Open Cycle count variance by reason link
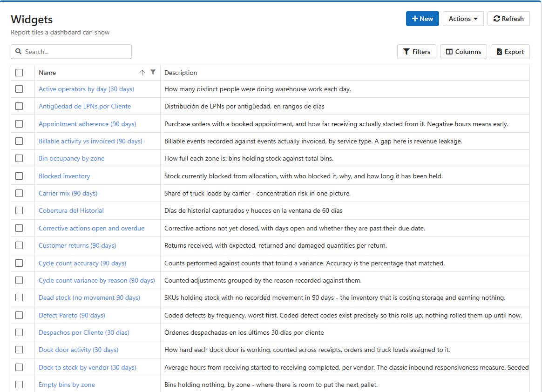 [x=97, y=280]
